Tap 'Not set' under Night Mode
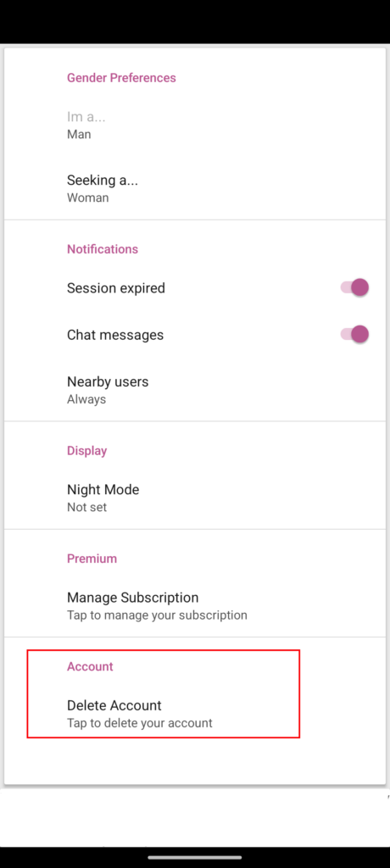This screenshot has height=868, width=390. [x=87, y=507]
